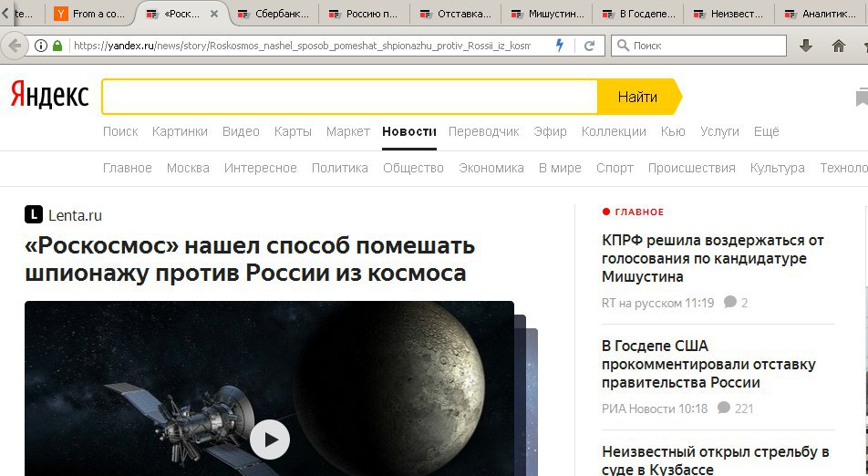
Task: Click the ГЛАВНОЕ sidebar heading
Action: [x=639, y=212]
